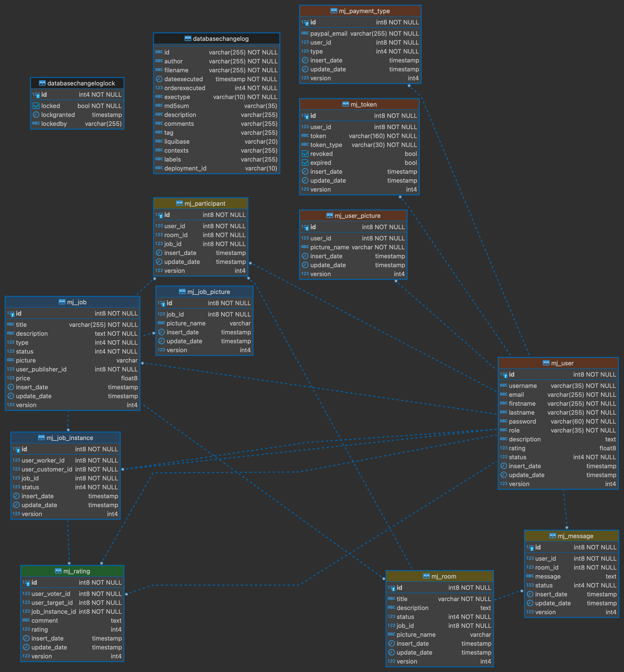This screenshot has height=672, width=624.
Task: Click the table icon beside mj_job_instance title
Action: tap(41, 438)
